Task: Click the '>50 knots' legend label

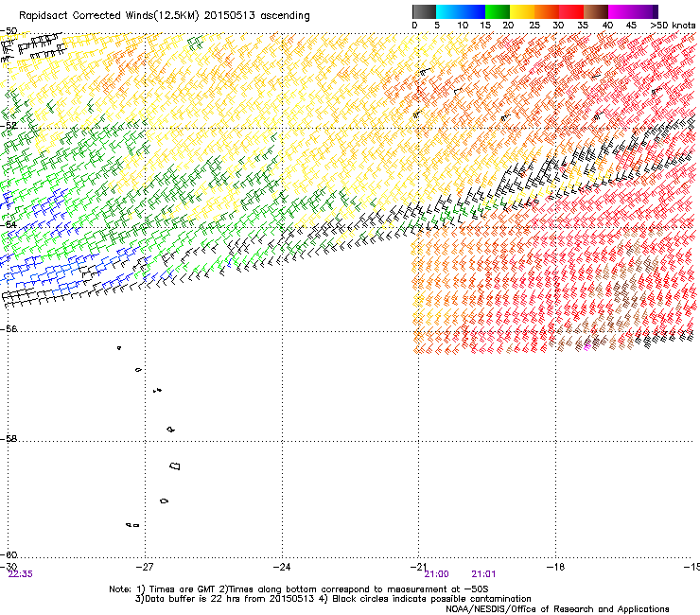Action: coord(673,26)
